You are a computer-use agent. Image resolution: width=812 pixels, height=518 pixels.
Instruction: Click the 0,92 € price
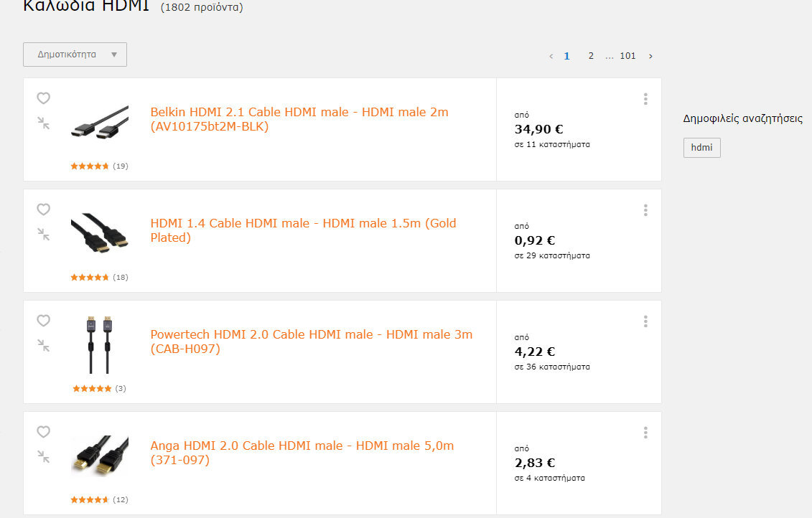pos(534,240)
